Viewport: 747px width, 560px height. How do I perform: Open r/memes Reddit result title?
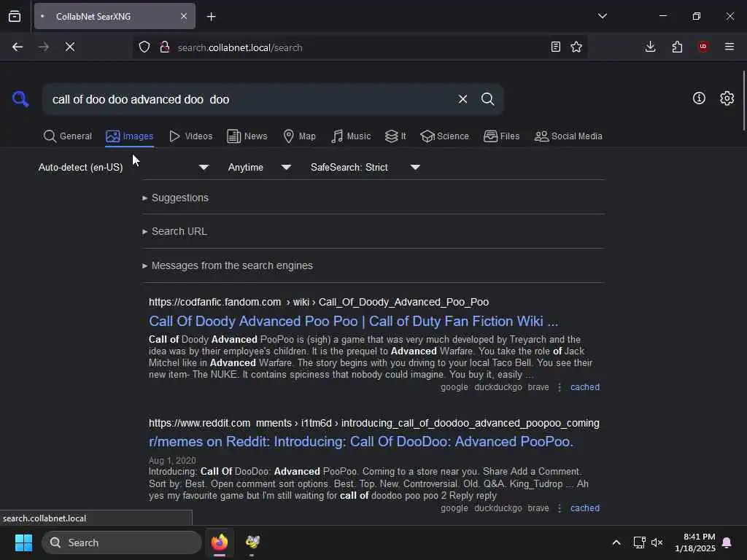coord(361,441)
